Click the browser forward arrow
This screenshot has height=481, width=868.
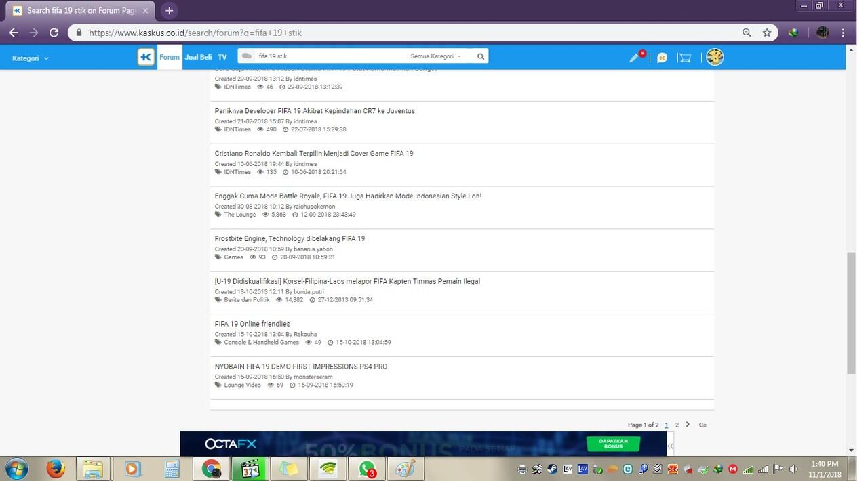point(34,33)
